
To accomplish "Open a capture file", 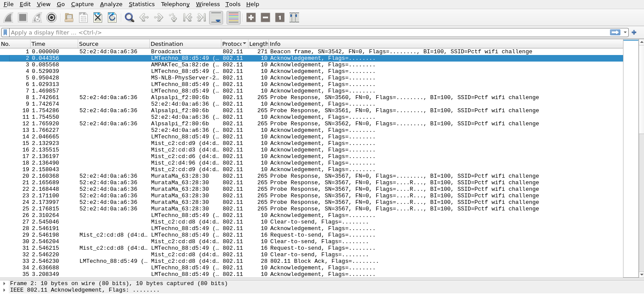I will pyautogui.click(x=69, y=17).
